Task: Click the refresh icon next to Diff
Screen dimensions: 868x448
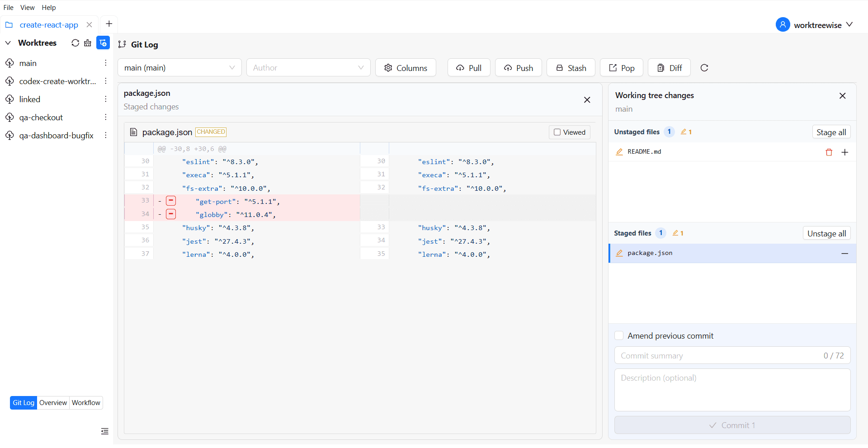Action: point(704,68)
